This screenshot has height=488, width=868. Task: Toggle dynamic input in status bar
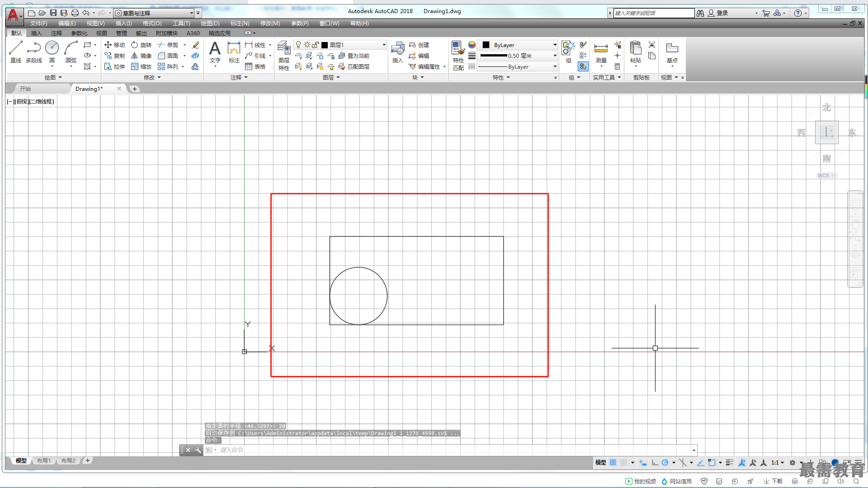pyautogui.click(x=643, y=462)
